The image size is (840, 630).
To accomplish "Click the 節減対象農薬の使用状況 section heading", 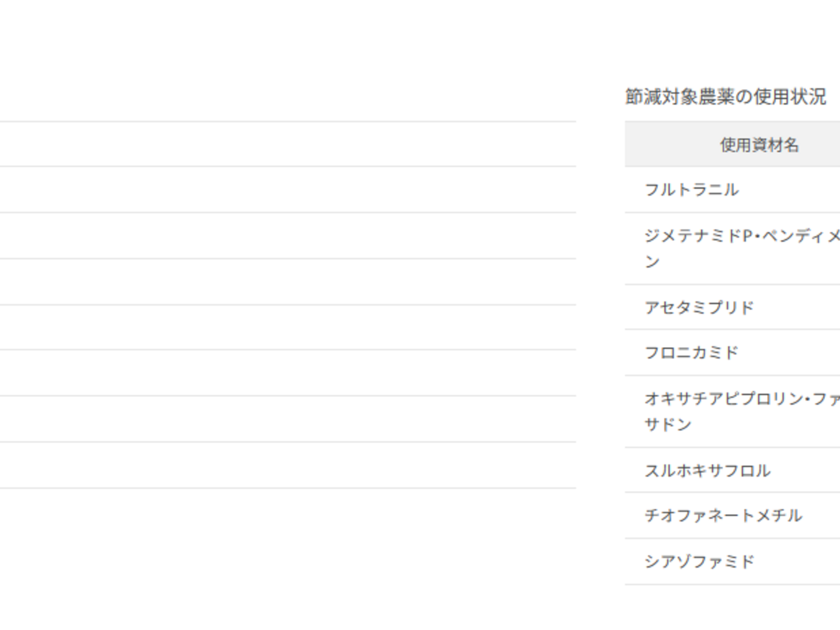I will click(x=726, y=97).
